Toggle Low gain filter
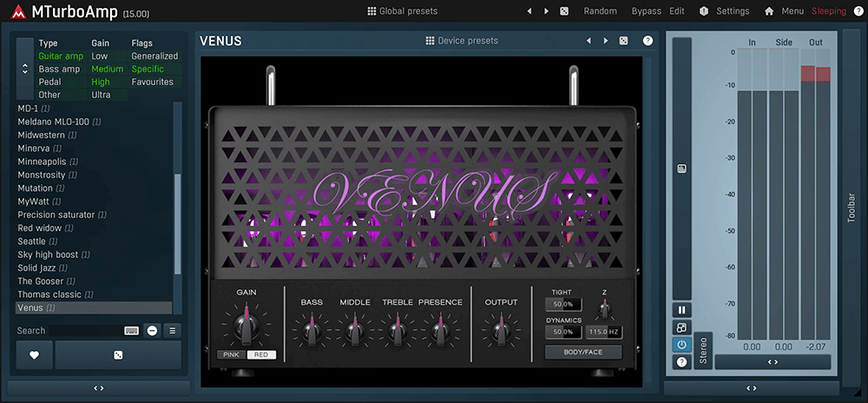Viewport: 868px width, 403px height. (100, 56)
